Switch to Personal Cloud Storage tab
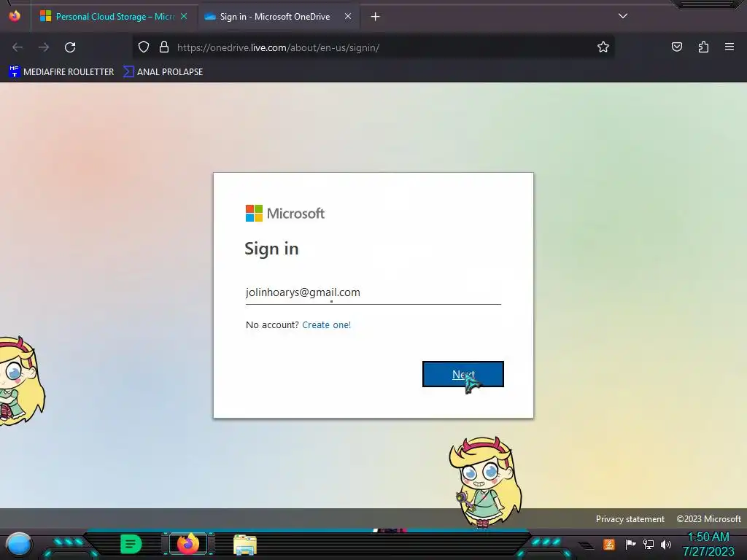The width and height of the screenshot is (747, 560). (114, 17)
